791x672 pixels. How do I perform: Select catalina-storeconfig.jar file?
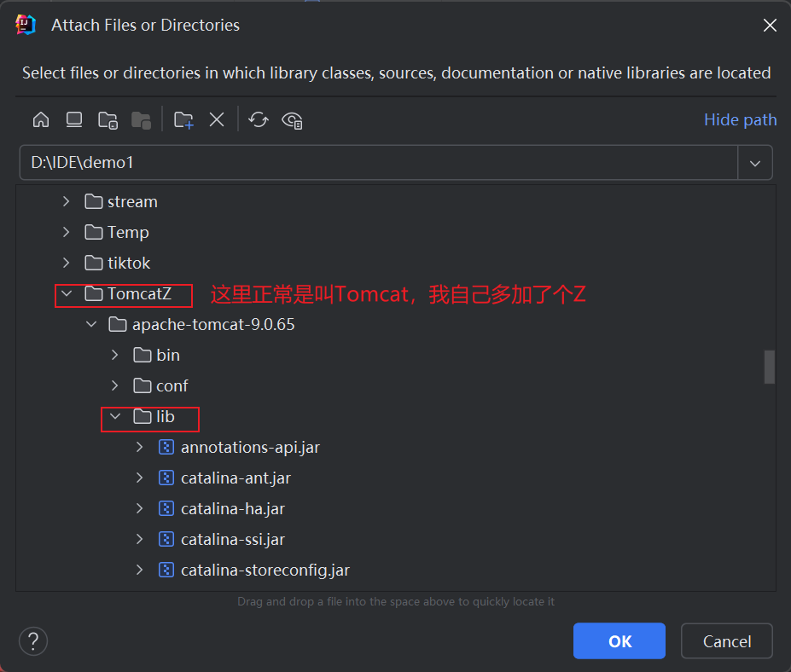click(265, 571)
